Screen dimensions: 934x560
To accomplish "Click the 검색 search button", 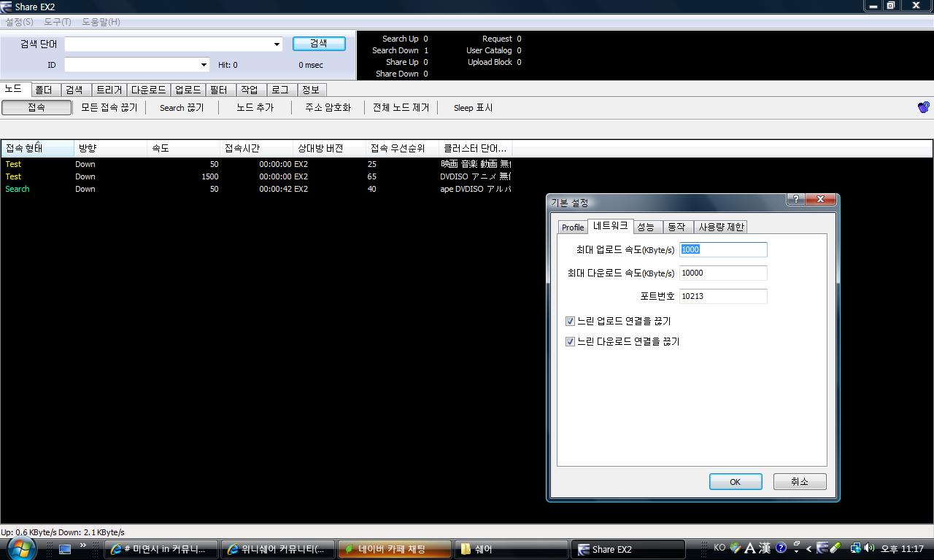I will point(319,44).
